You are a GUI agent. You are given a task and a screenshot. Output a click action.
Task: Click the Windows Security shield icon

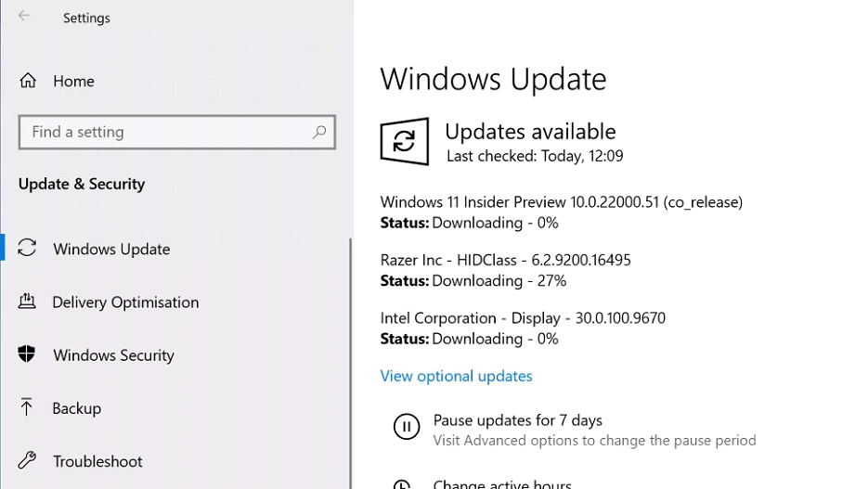27,354
